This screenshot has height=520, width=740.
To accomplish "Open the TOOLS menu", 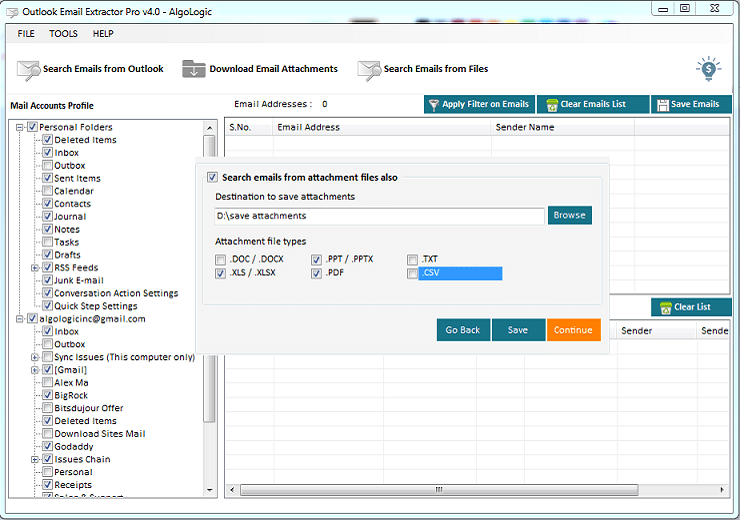I will click(x=63, y=33).
